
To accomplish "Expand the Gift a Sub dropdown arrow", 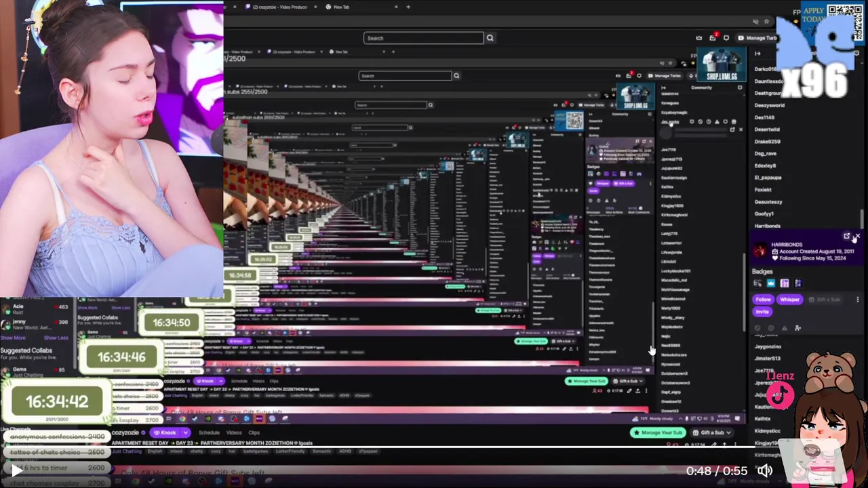I will point(730,432).
